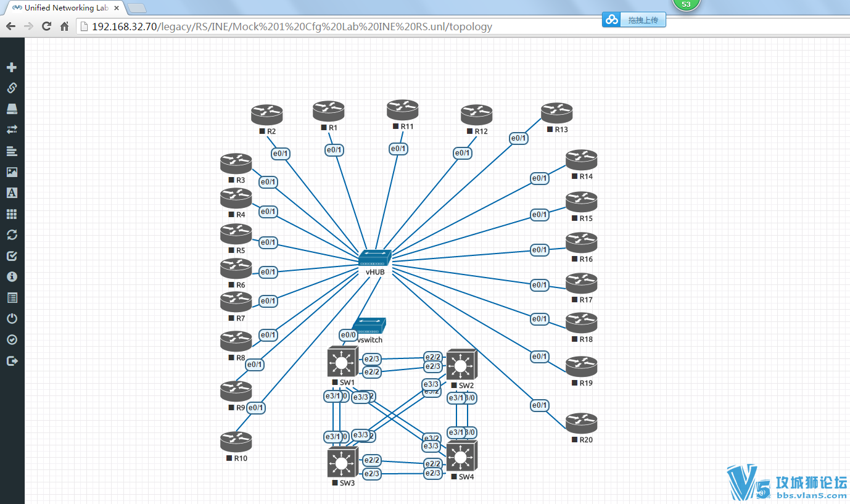Click the checkbox status icon in sidebar
This screenshot has width=850, height=504.
[x=12, y=256]
